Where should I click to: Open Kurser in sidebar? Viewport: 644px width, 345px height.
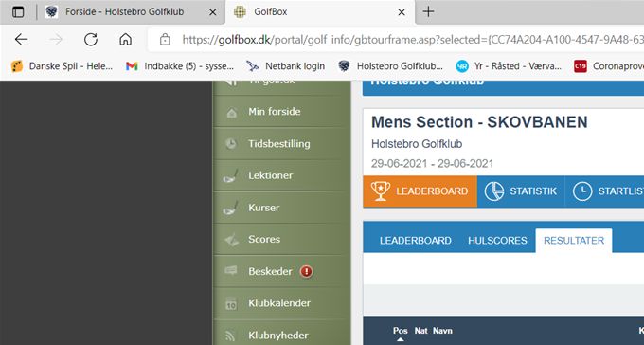point(281,208)
